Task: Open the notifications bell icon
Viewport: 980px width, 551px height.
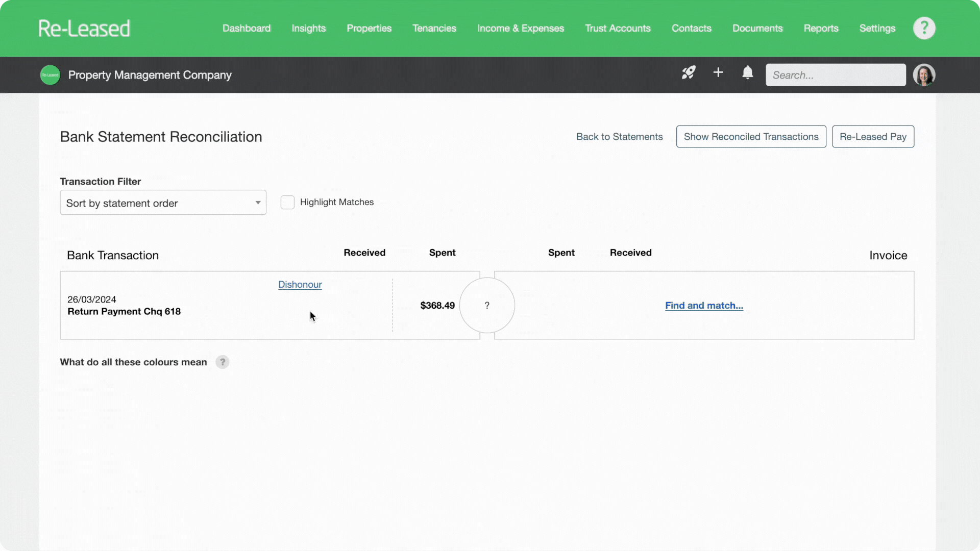Action: coord(748,73)
